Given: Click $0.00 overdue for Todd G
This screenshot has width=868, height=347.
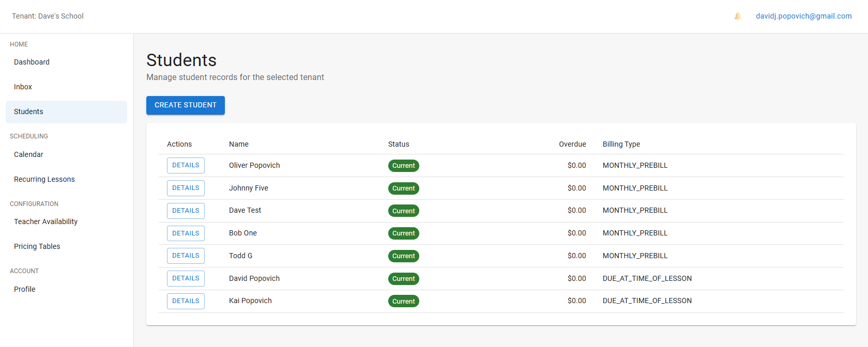Looking at the screenshot, I should 577,256.
